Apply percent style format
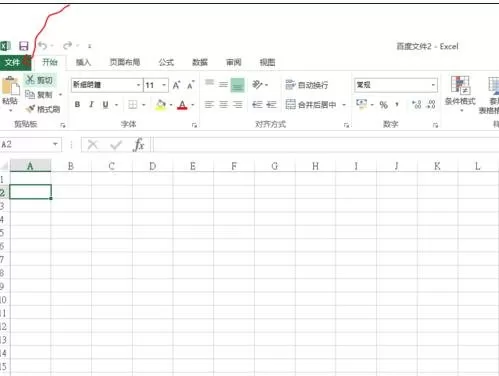This screenshot has height=376, width=499. click(x=384, y=105)
